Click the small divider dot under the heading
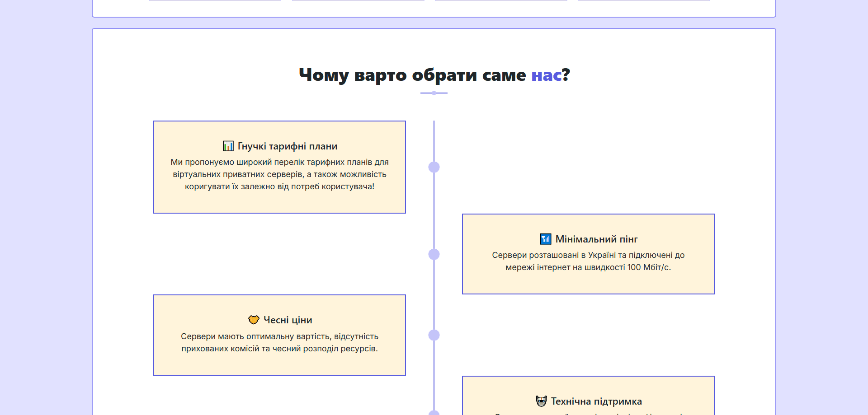 434,93
